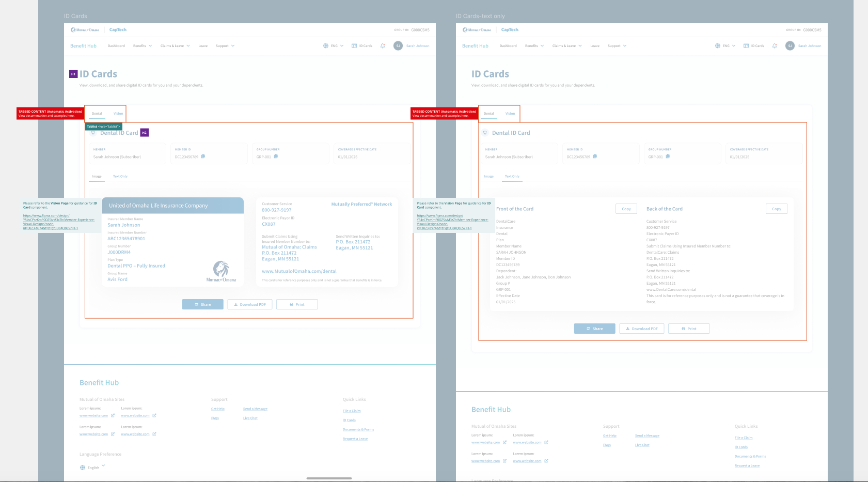Viewport: 868px width, 482px height.
Task: Click the tooth icon beside Dental ID Card in text-only frame
Action: pos(485,133)
